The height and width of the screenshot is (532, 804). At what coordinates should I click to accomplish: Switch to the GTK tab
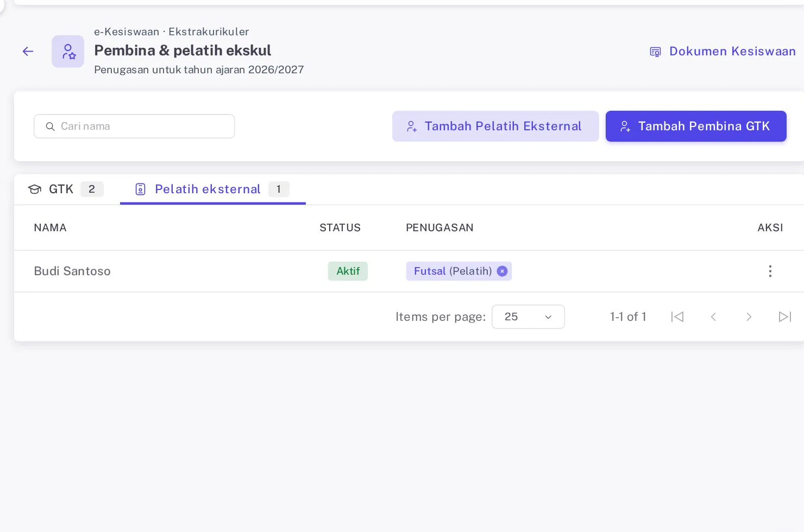click(66, 189)
